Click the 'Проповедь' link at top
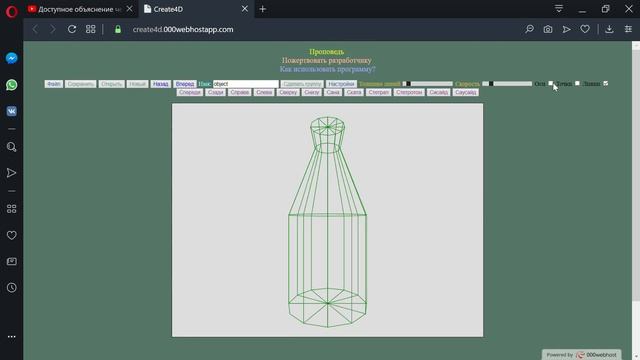 pyautogui.click(x=327, y=52)
